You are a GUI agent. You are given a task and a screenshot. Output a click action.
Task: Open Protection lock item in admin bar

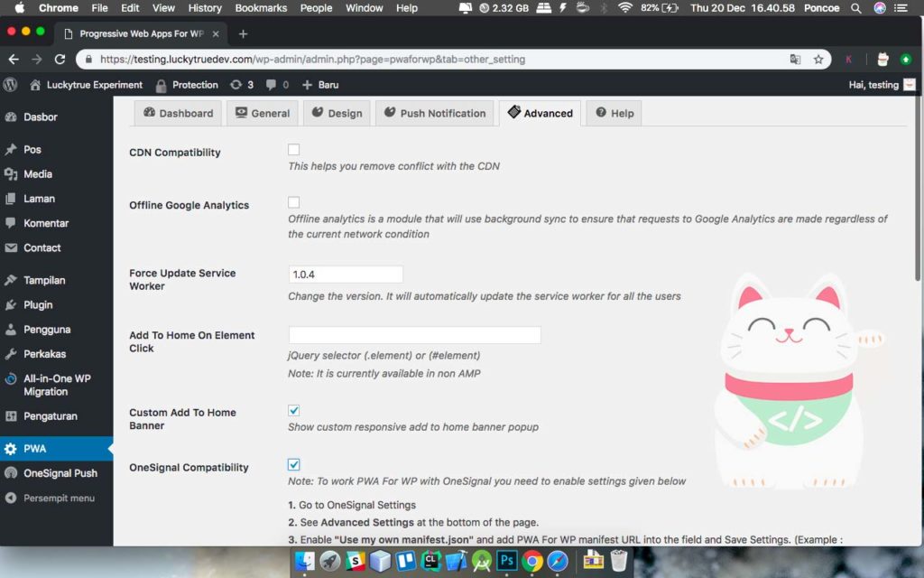[x=187, y=85]
